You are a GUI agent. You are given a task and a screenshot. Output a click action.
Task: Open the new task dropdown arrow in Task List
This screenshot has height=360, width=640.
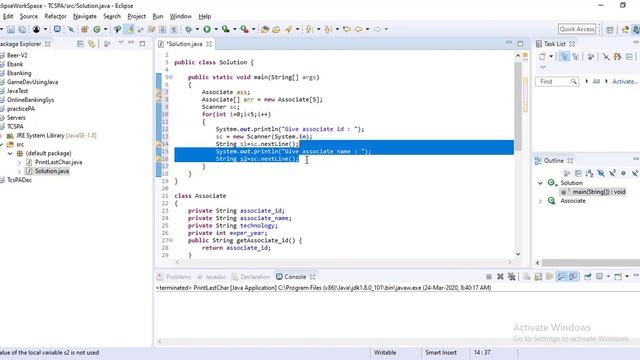tap(551, 56)
